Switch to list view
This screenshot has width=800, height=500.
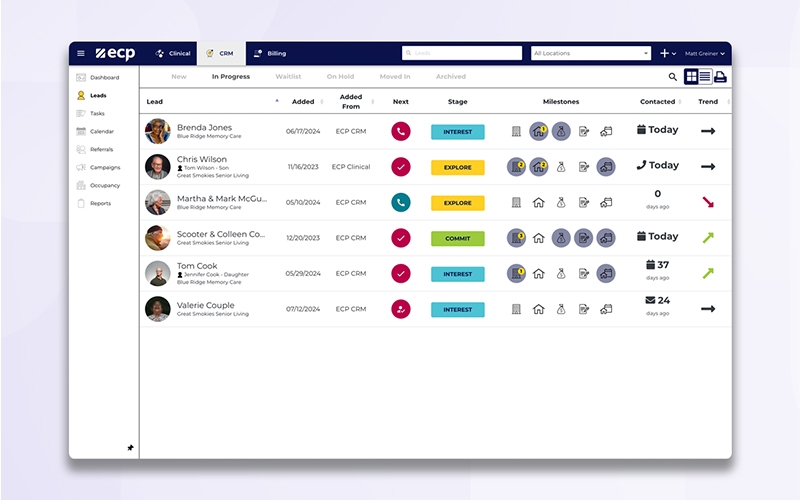[x=705, y=77]
